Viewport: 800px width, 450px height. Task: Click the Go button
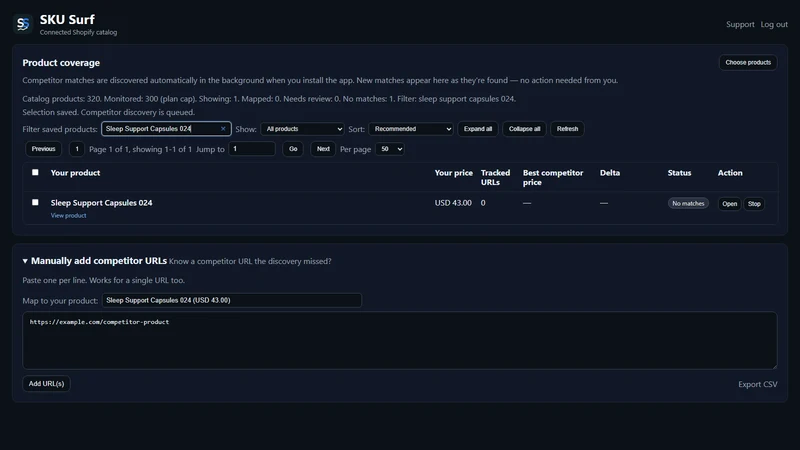point(293,149)
